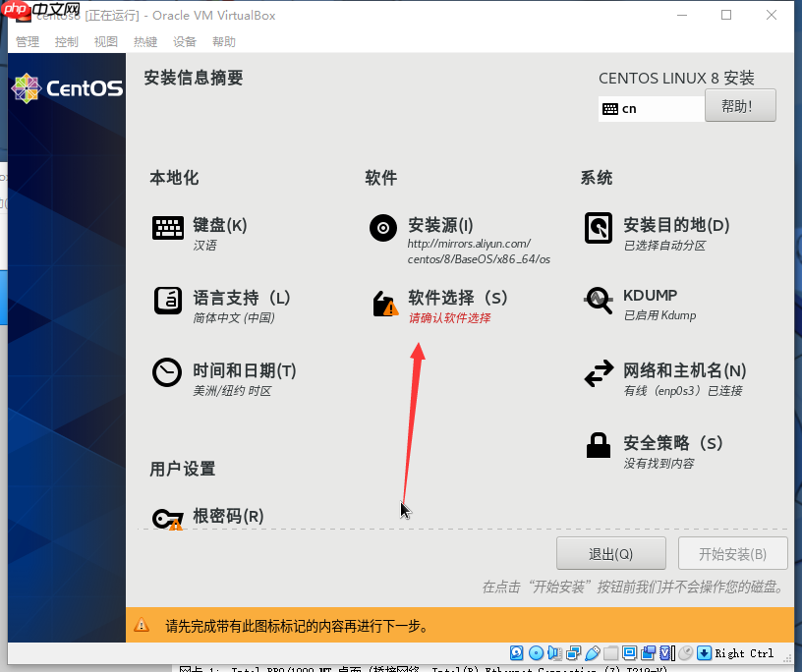The height and width of the screenshot is (672, 802).
Task: Open the 根密码 root password key icon
Action: tap(168, 518)
